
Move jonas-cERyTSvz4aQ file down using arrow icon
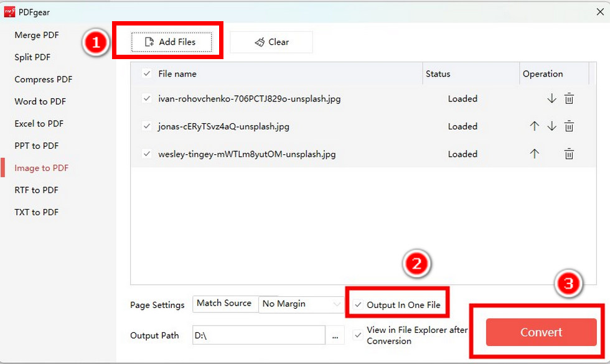(x=551, y=126)
